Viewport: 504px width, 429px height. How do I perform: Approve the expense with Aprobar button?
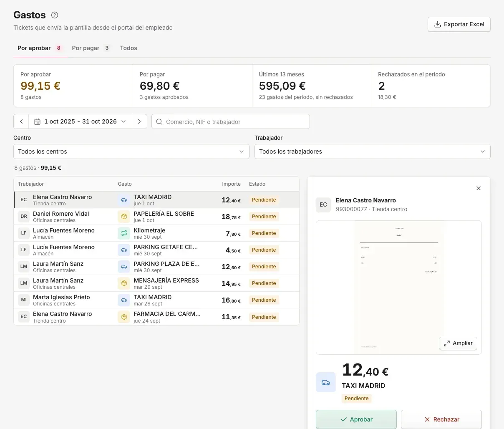pos(356,419)
